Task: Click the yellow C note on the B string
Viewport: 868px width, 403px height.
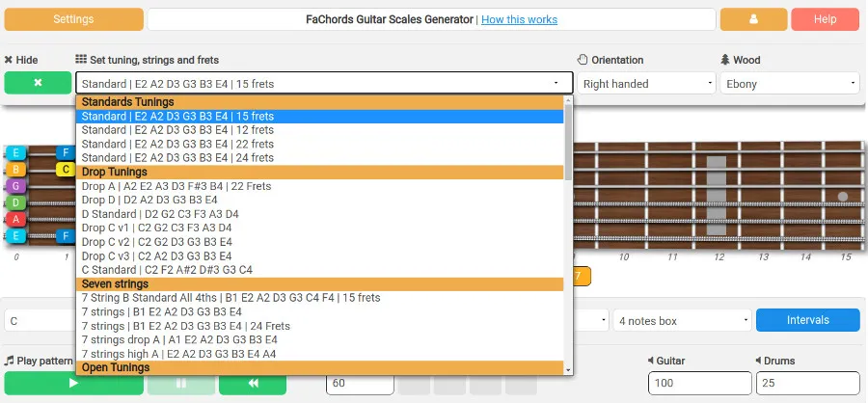Action: 66,170
